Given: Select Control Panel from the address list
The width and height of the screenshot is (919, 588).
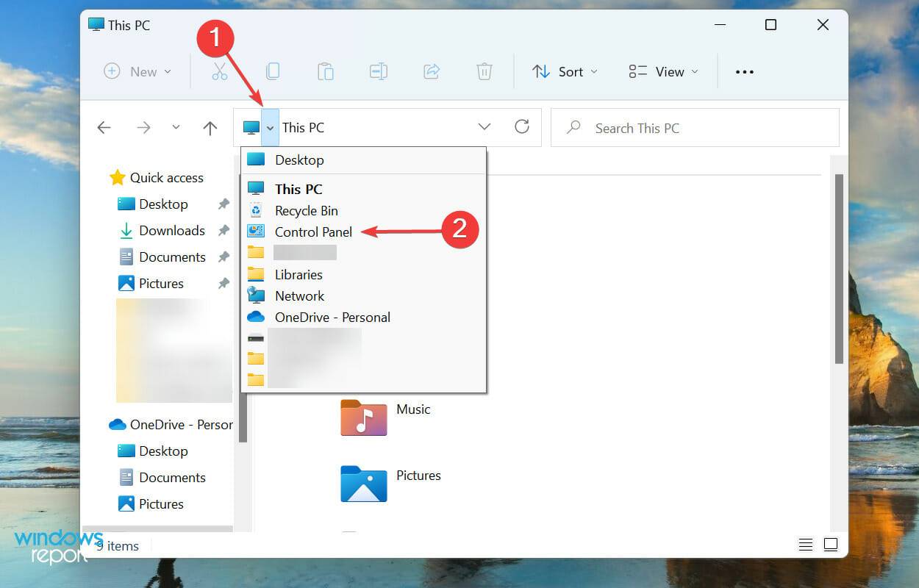Looking at the screenshot, I should [312, 232].
